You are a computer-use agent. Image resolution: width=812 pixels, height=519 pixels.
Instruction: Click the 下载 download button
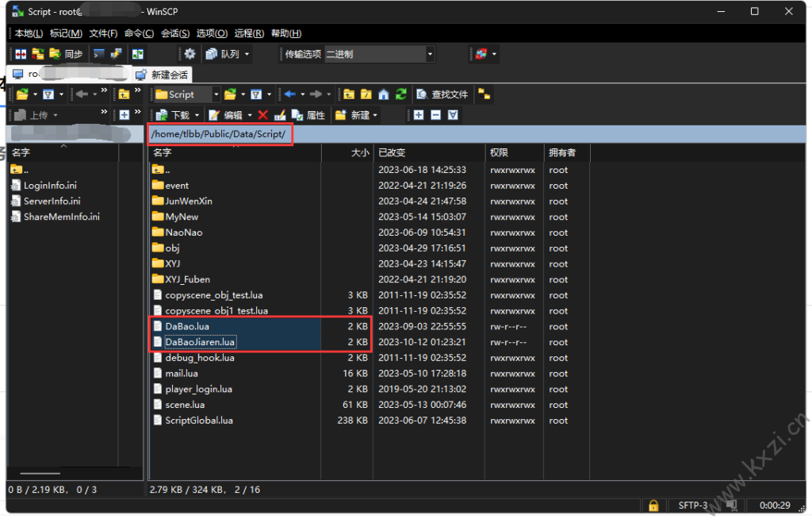pyautogui.click(x=173, y=115)
